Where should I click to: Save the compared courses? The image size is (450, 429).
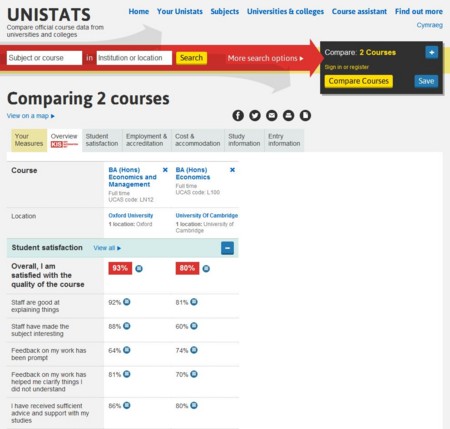(426, 81)
